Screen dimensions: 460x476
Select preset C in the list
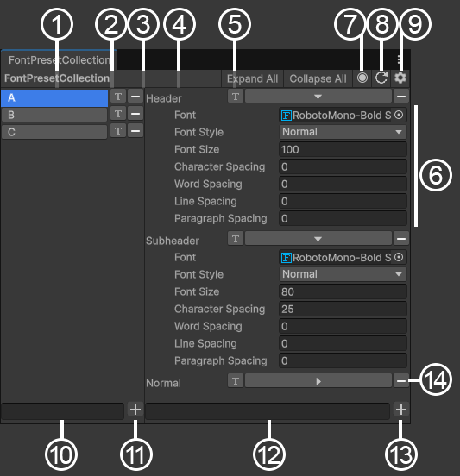click(x=54, y=132)
